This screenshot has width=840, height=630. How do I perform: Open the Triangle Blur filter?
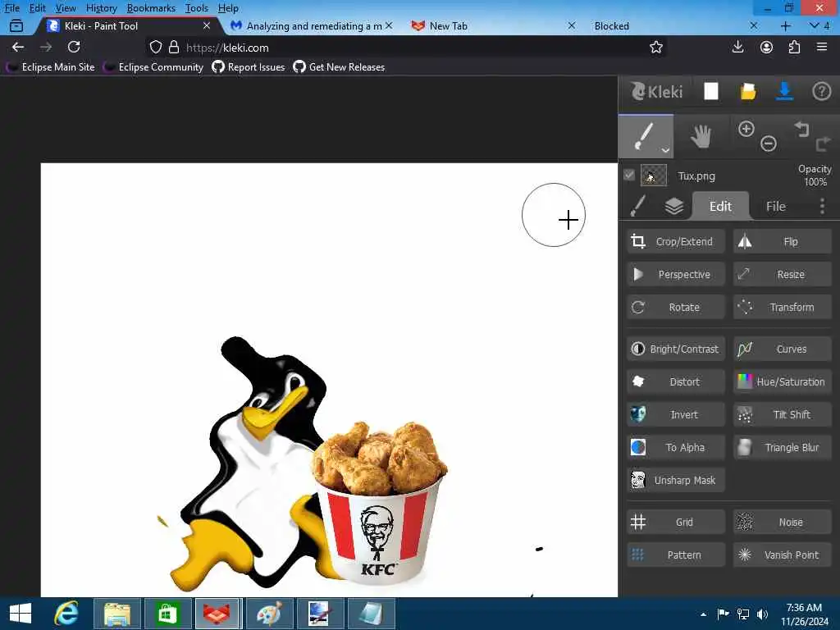(782, 447)
